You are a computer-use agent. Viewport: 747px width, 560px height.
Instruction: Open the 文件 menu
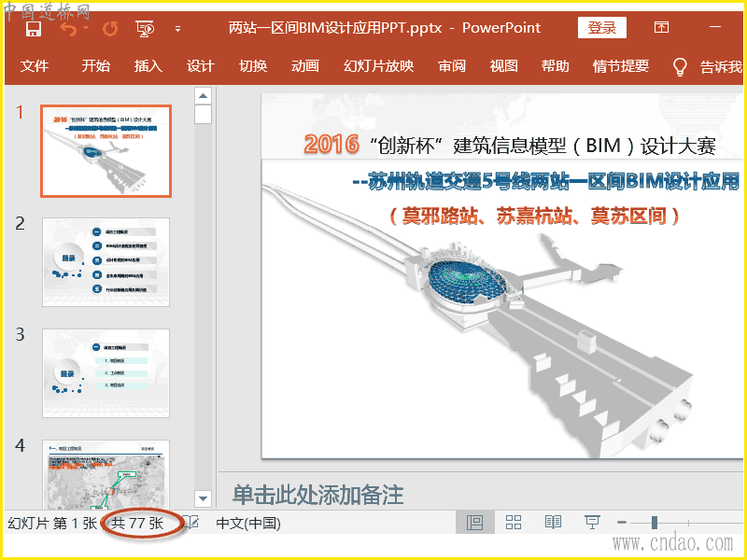tap(35, 65)
